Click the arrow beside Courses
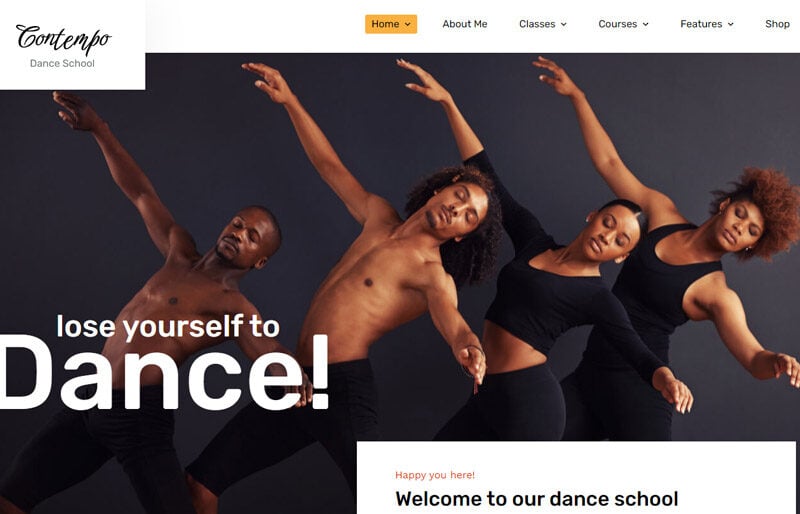This screenshot has width=800, height=514. click(645, 25)
